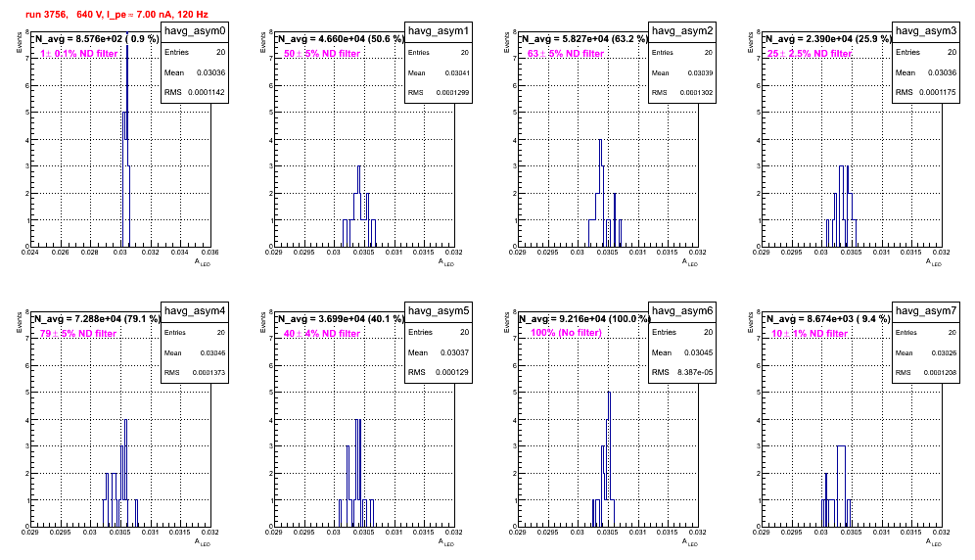Click the Mean value in havg_asym0 stats

tap(210, 72)
